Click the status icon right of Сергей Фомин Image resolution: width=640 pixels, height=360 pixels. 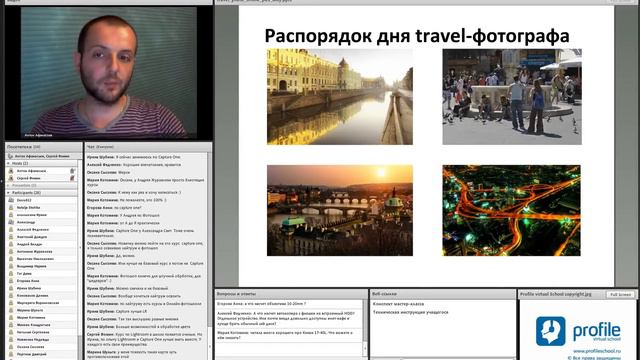72,178
